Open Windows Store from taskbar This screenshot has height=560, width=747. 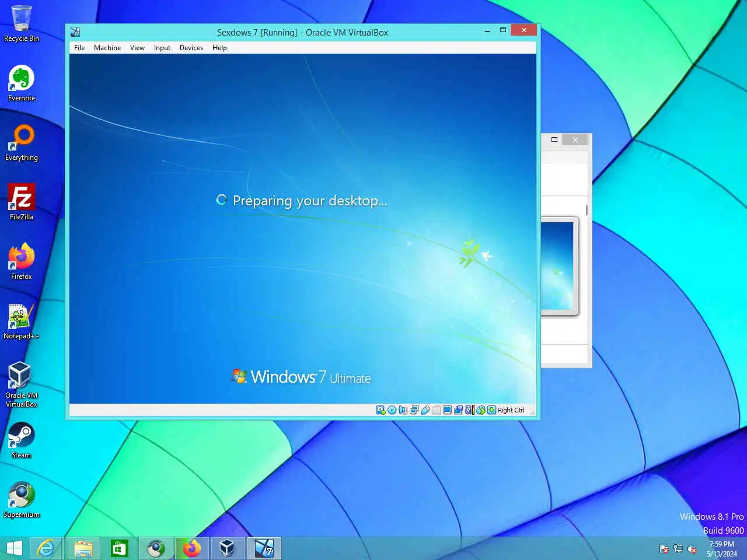(119, 548)
